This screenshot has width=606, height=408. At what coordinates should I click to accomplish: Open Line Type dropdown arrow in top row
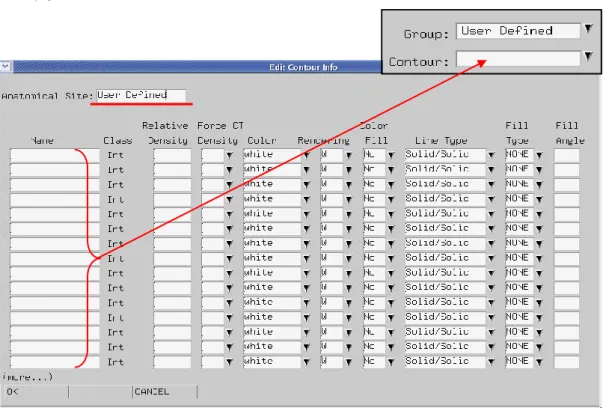(x=491, y=155)
